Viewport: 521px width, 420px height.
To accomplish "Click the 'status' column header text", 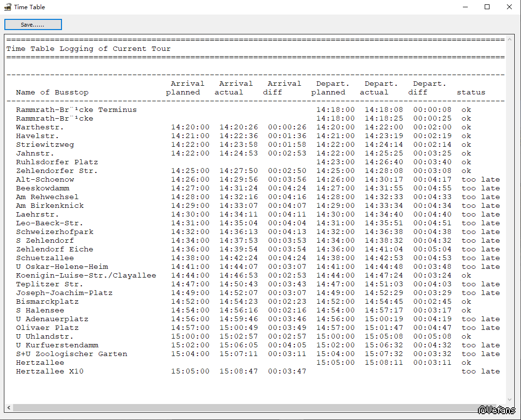I will pos(471,92).
